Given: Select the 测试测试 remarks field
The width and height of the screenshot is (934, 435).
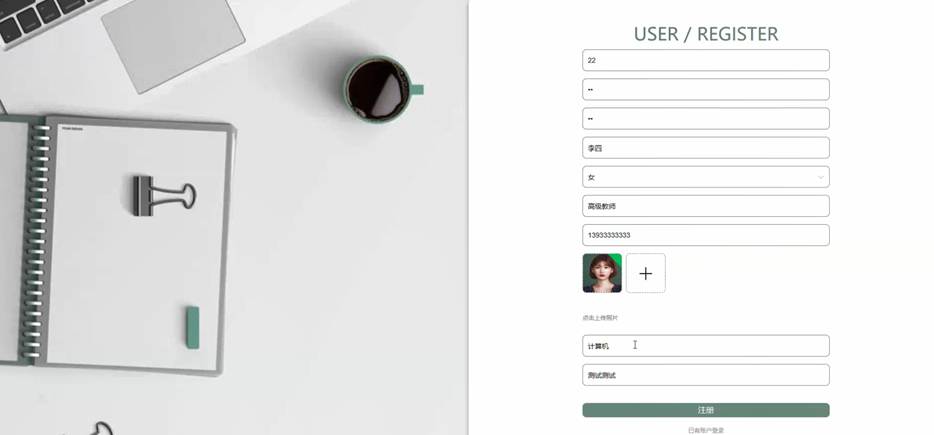Looking at the screenshot, I should (x=706, y=375).
